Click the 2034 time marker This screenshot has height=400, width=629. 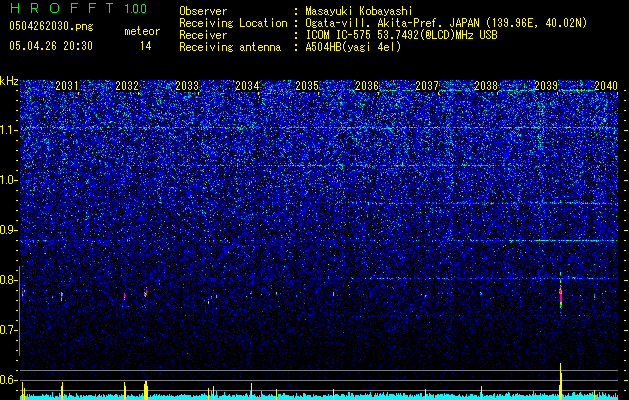(x=247, y=86)
